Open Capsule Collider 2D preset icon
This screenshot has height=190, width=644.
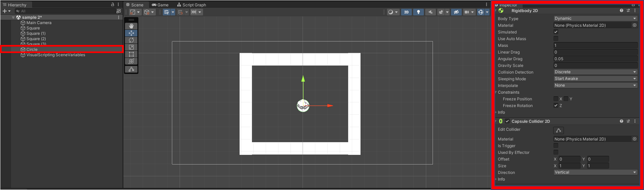[x=628, y=121]
